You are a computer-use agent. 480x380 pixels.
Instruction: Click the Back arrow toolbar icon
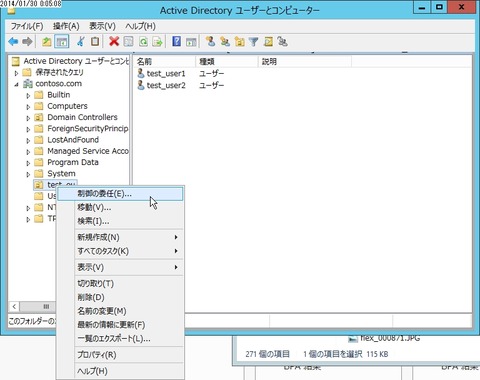pos(13,42)
